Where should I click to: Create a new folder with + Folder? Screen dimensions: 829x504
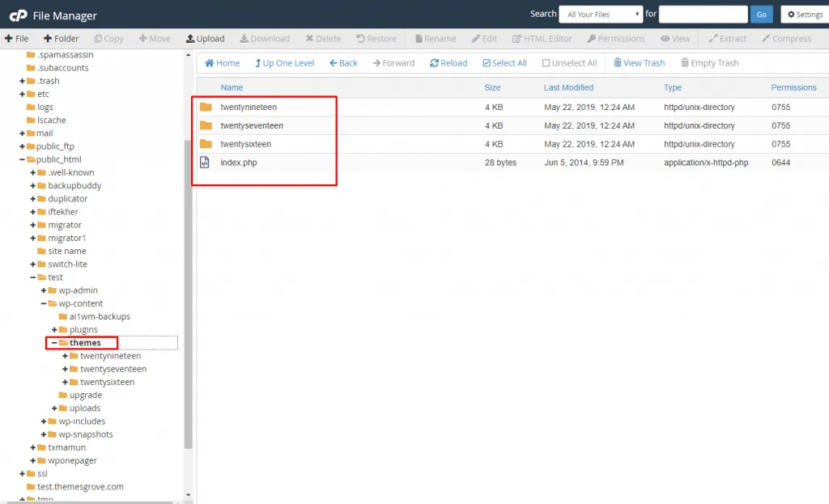pyautogui.click(x=61, y=39)
